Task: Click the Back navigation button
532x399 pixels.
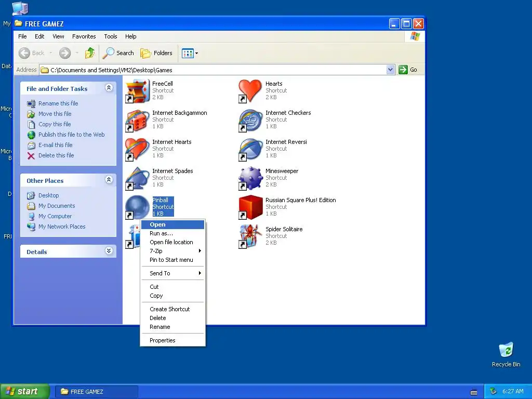Action: tap(32, 53)
